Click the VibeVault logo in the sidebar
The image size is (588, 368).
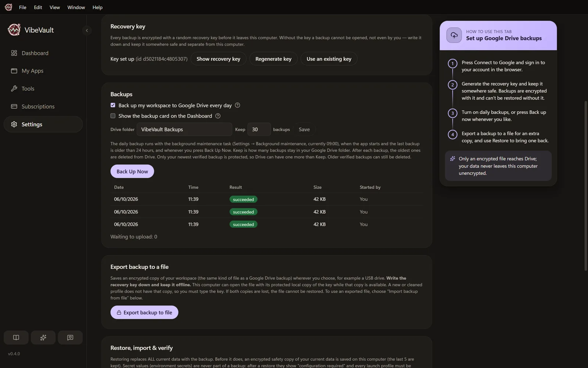pos(14,30)
